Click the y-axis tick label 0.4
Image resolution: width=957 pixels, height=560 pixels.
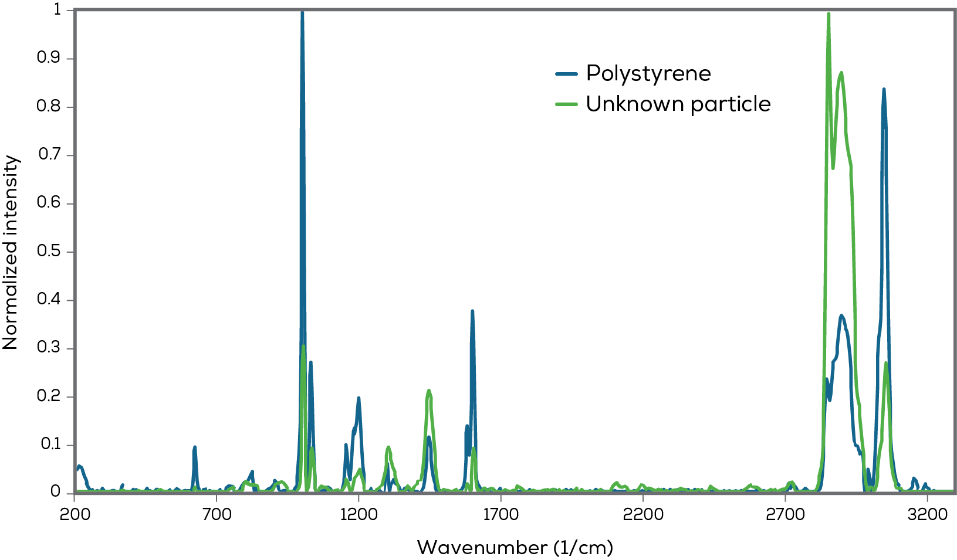pyautogui.click(x=49, y=300)
